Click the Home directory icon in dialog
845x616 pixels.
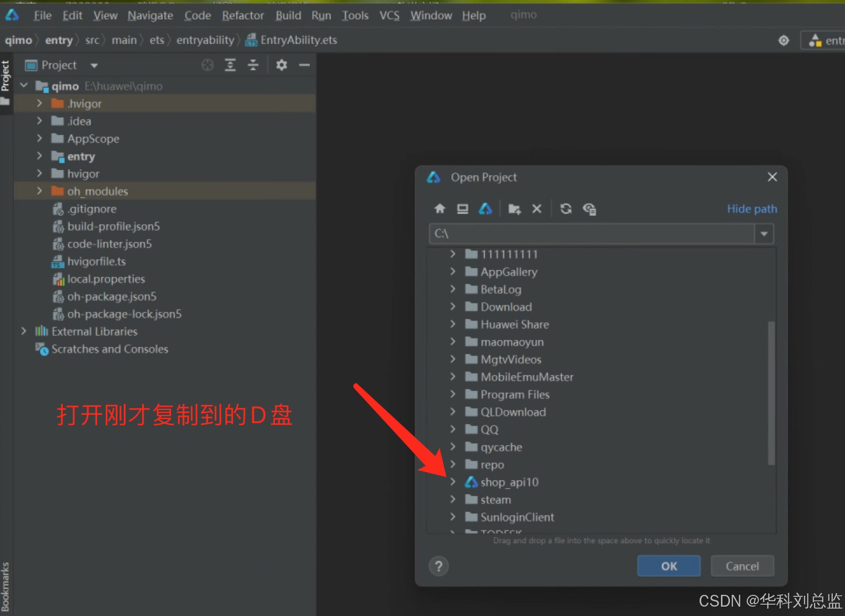(440, 209)
